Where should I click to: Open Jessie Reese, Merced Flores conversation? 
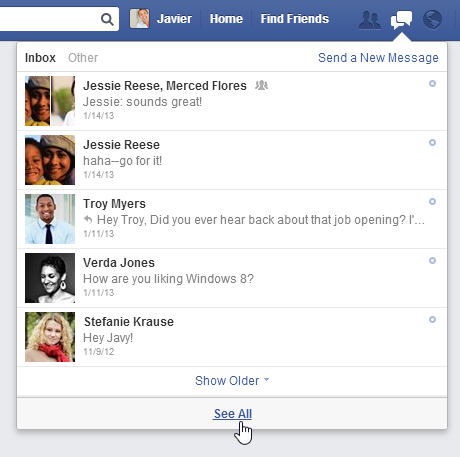tap(232, 101)
